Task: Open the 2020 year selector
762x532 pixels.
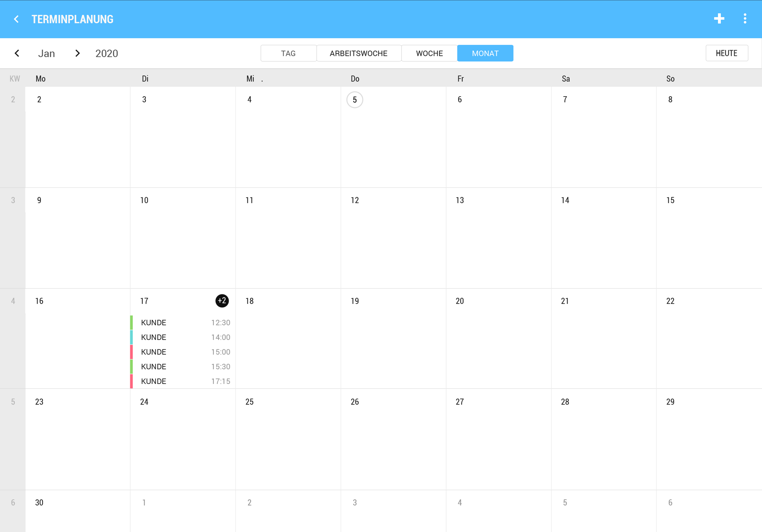Action: [x=106, y=53]
